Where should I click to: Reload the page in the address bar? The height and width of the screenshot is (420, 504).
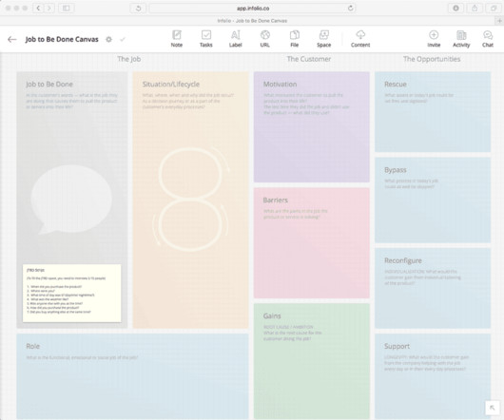click(x=350, y=8)
